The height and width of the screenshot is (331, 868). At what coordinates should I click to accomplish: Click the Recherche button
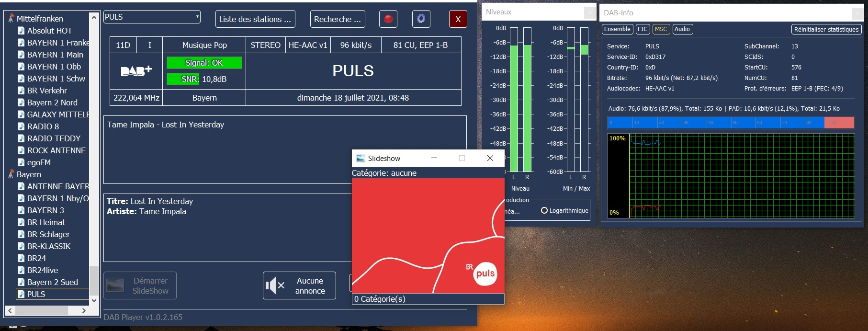[338, 19]
